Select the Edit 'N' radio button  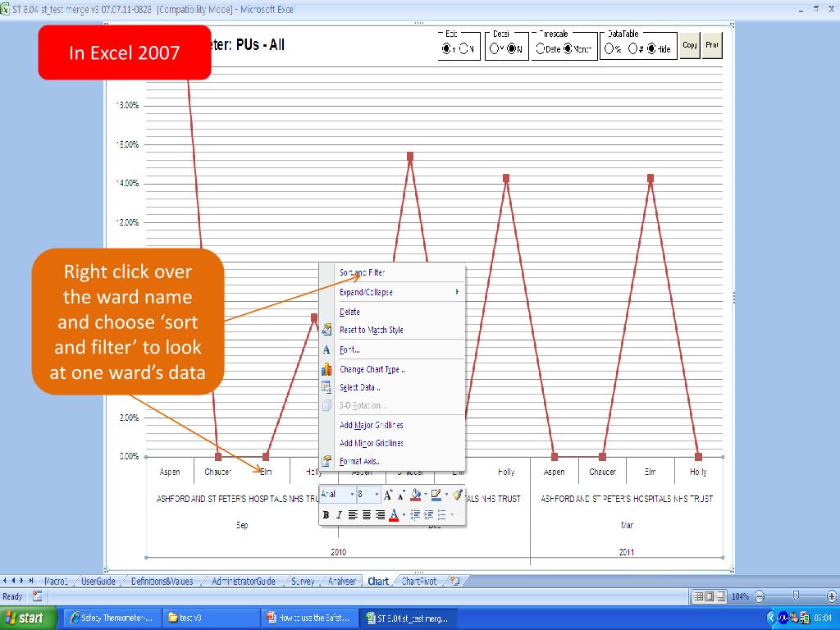(464, 48)
